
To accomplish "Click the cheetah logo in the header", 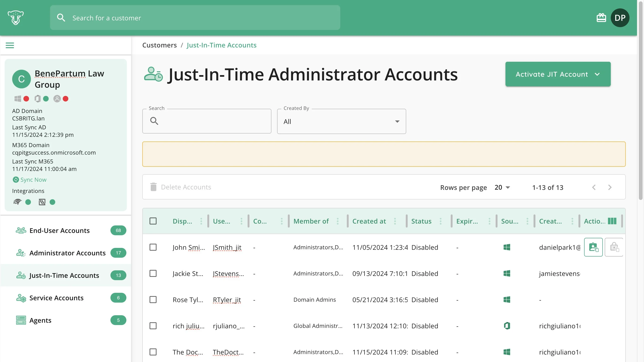I will [15, 18].
